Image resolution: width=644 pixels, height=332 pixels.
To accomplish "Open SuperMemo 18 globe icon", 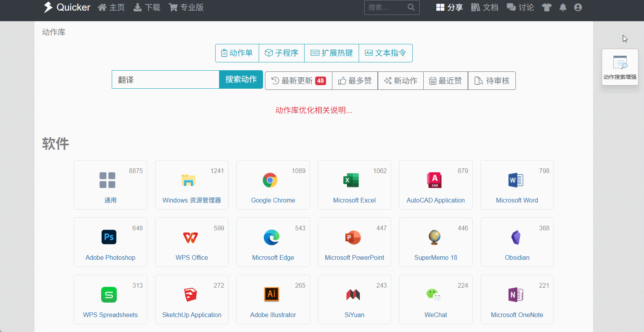I will pyautogui.click(x=434, y=237).
